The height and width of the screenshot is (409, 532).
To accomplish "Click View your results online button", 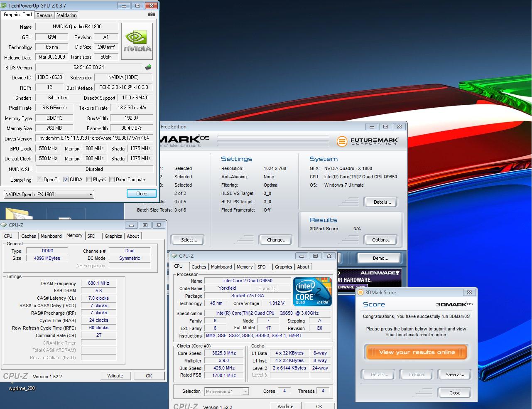I will click(x=417, y=352).
